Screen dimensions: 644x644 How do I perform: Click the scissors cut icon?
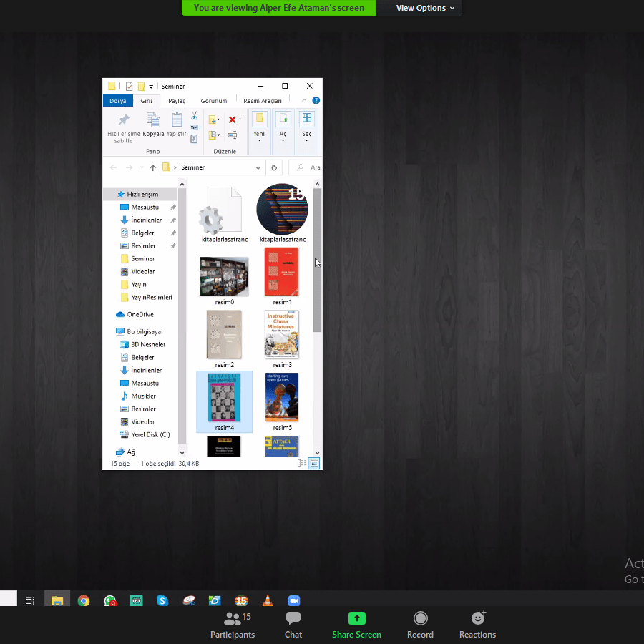click(194, 116)
